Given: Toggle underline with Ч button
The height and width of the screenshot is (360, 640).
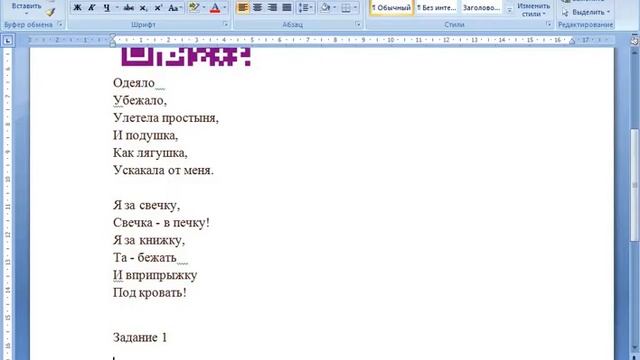Looking at the screenshot, I should point(107,8).
